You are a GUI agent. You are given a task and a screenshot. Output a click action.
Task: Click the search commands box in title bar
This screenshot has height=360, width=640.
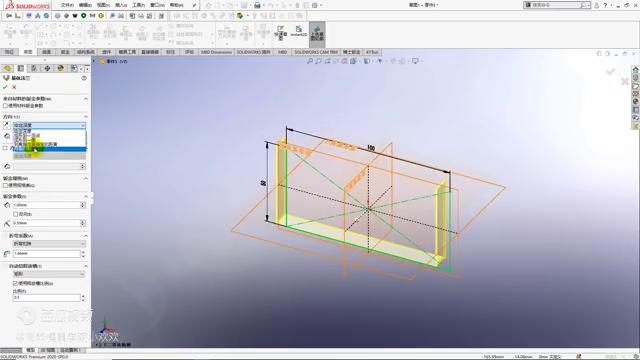[x=556, y=5]
